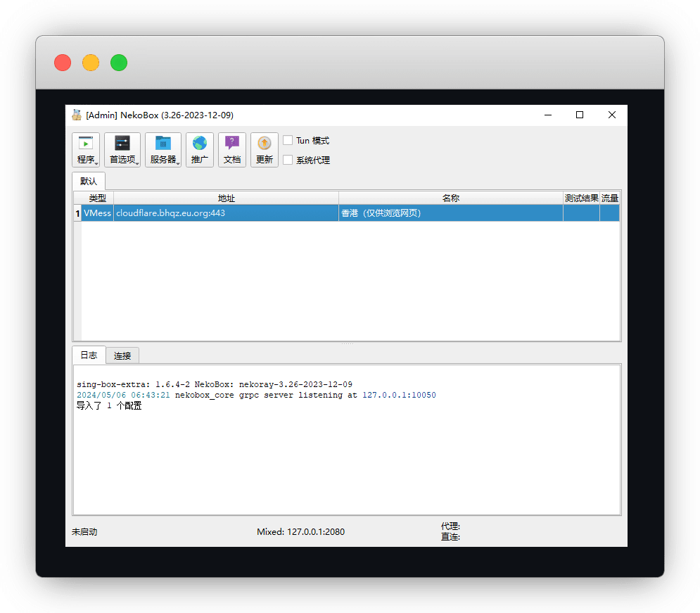
Task: Click the green macOS zoom button
Action: click(119, 63)
